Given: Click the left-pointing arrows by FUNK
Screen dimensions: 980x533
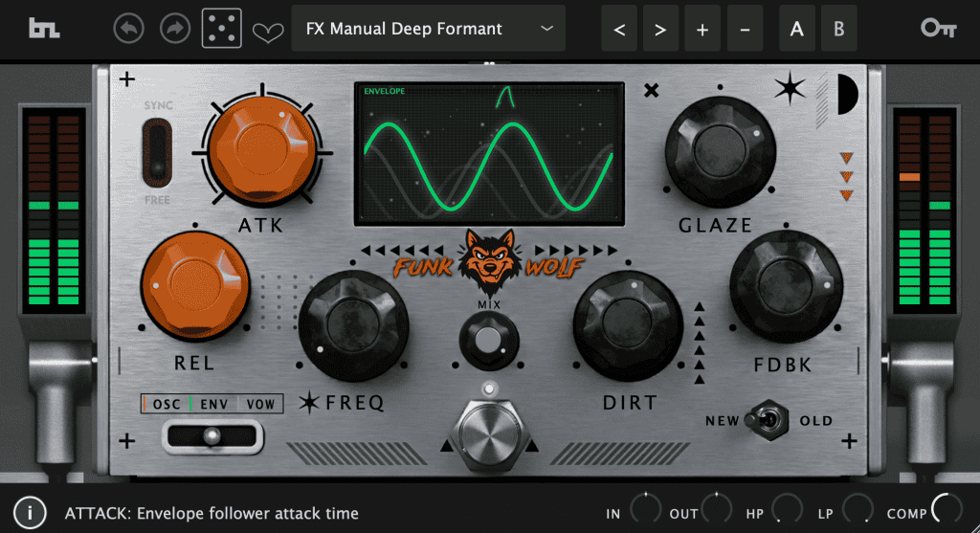Looking at the screenshot, I should (x=403, y=251).
